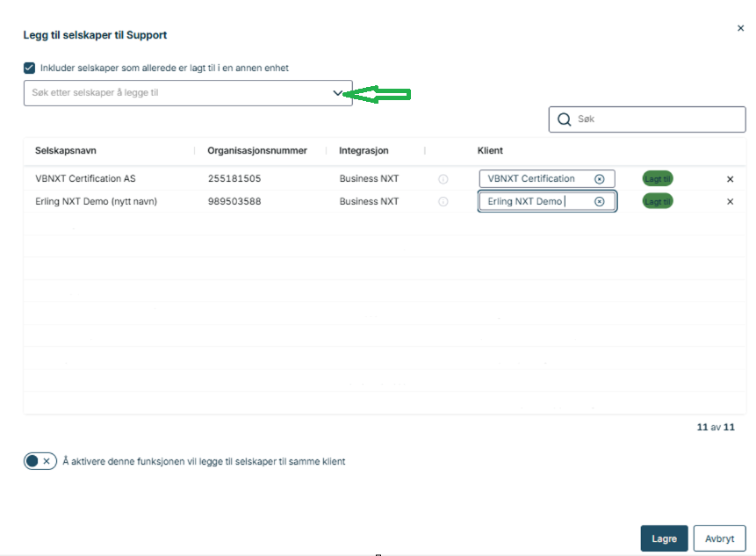The height and width of the screenshot is (556, 756).
Task: Toggle the Inkluder selskaper checkbox
Action: pos(29,68)
